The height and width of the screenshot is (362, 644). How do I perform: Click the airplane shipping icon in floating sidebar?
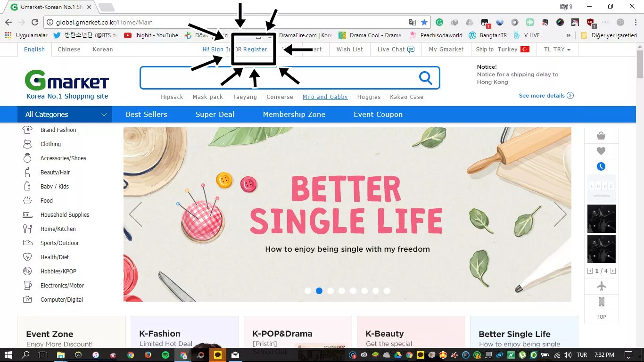601,286
